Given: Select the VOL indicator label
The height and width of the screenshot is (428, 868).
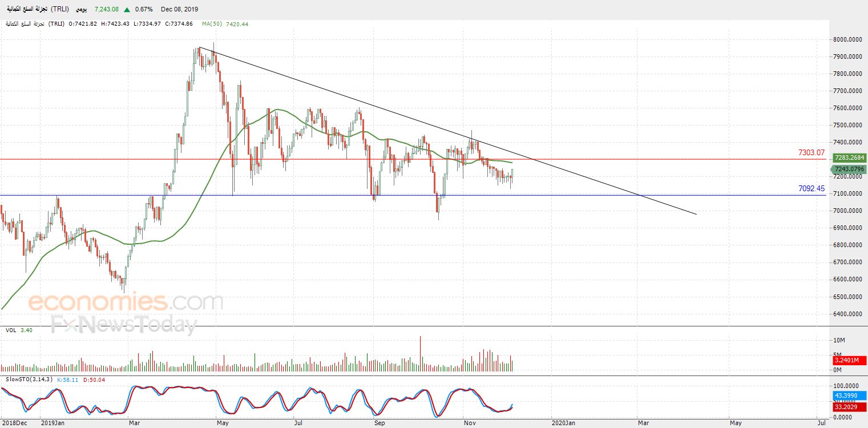Looking at the screenshot, I should click(11, 330).
